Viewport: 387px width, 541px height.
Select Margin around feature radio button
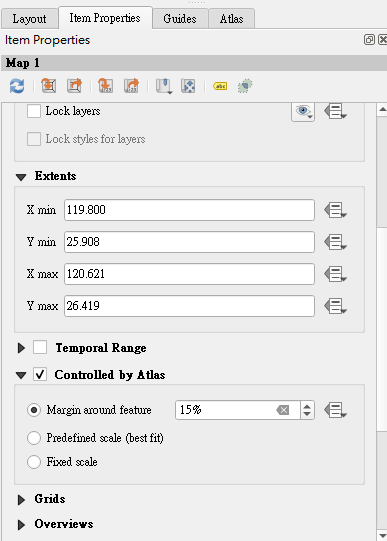pyautogui.click(x=34, y=410)
